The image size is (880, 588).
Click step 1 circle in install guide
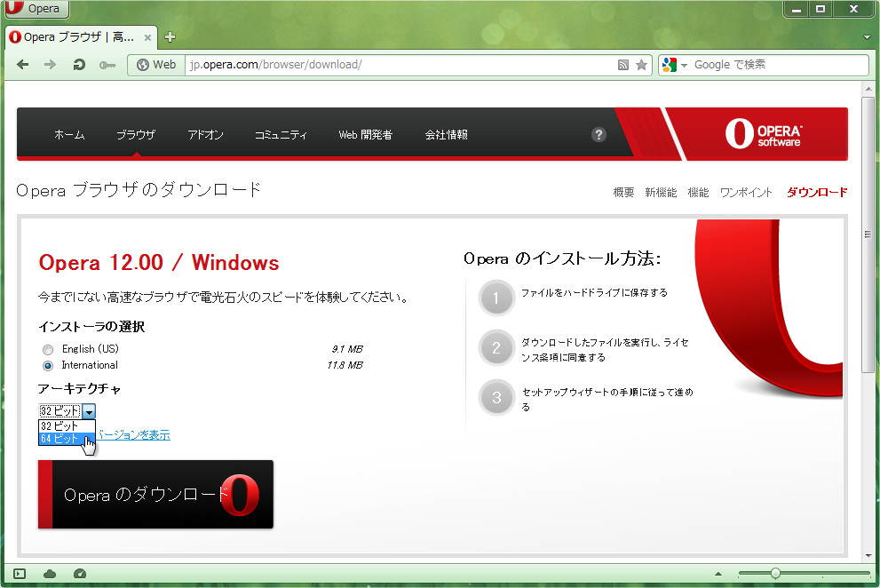(x=496, y=298)
